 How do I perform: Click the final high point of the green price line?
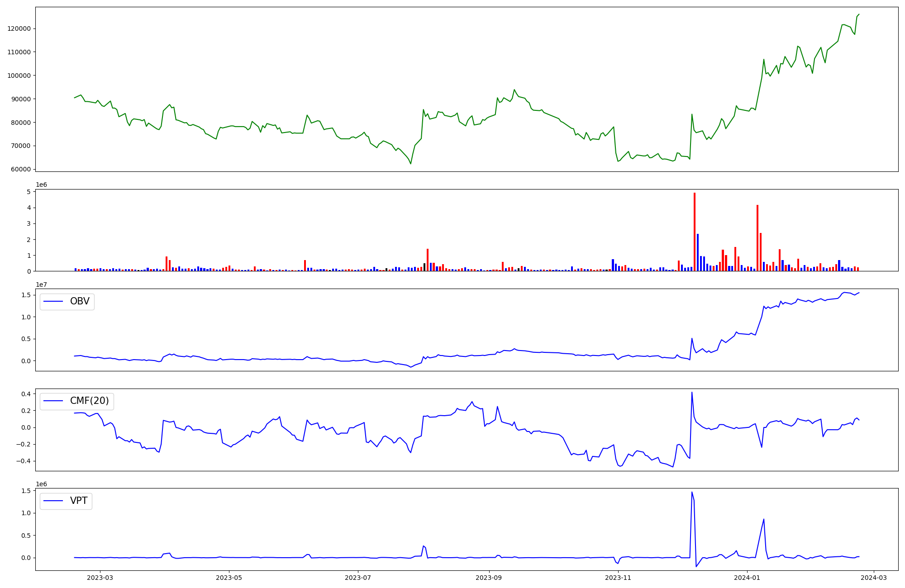pos(859,14)
